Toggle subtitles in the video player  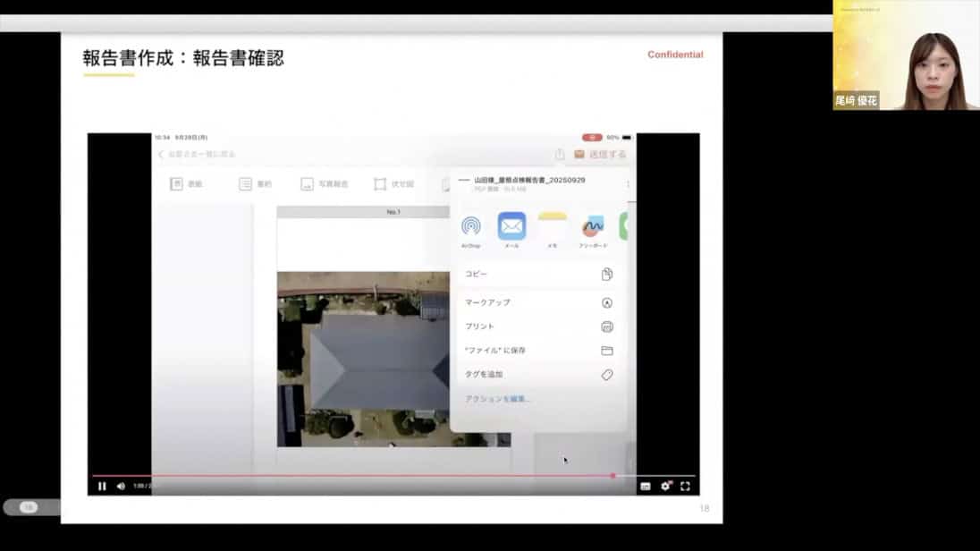645,486
